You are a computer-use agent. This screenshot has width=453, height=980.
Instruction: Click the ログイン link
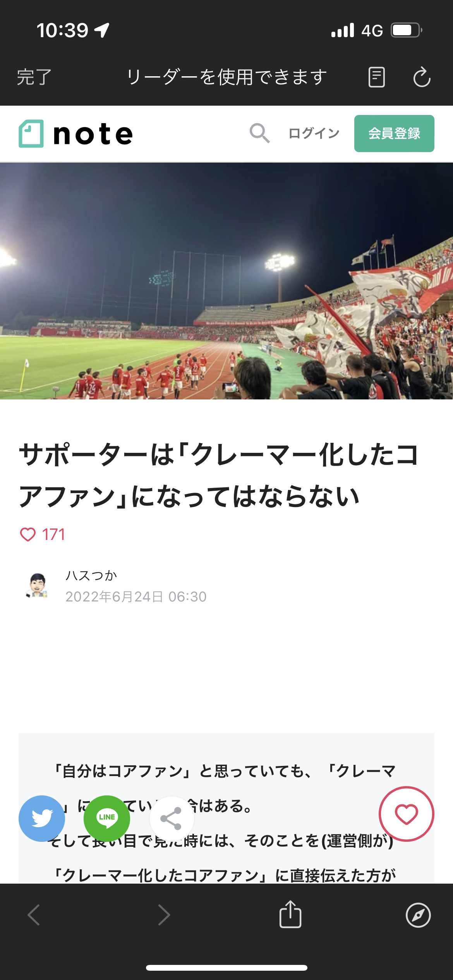point(314,133)
